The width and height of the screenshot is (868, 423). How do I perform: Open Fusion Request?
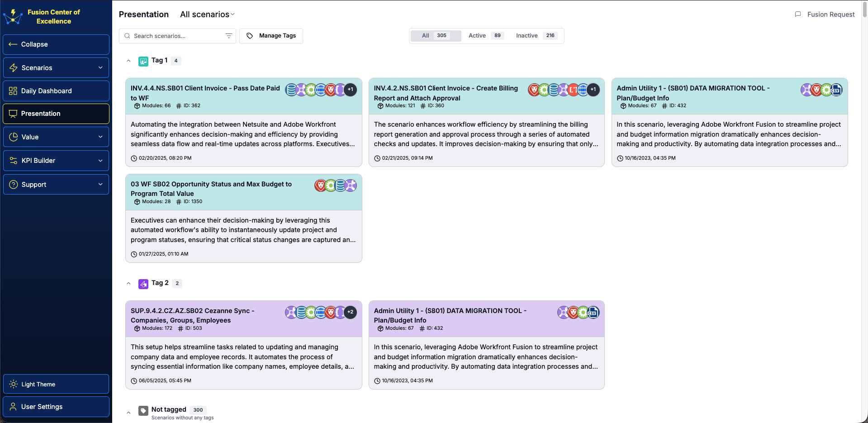point(825,14)
